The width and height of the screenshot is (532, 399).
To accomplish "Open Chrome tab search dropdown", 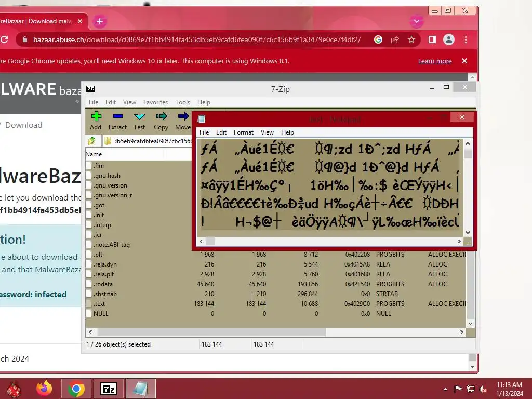I will pos(417,21).
